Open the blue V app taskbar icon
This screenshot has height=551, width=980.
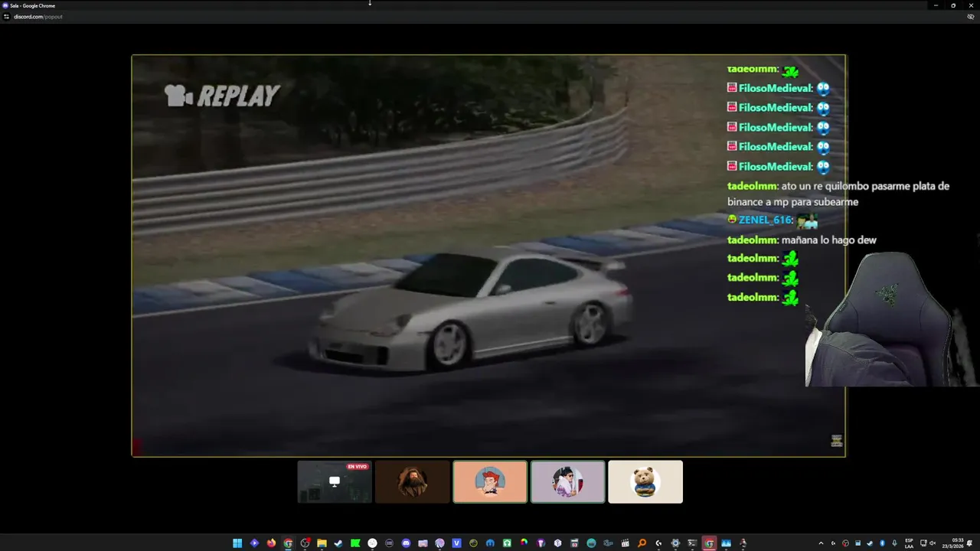(456, 543)
